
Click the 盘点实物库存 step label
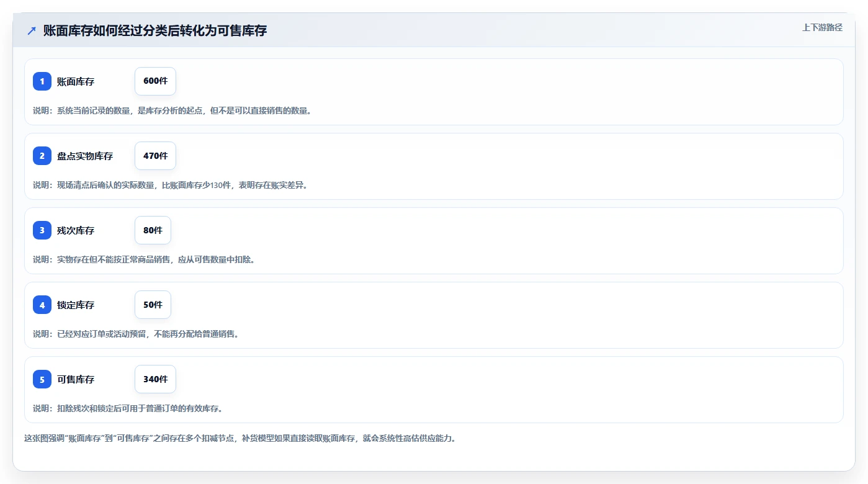point(85,156)
